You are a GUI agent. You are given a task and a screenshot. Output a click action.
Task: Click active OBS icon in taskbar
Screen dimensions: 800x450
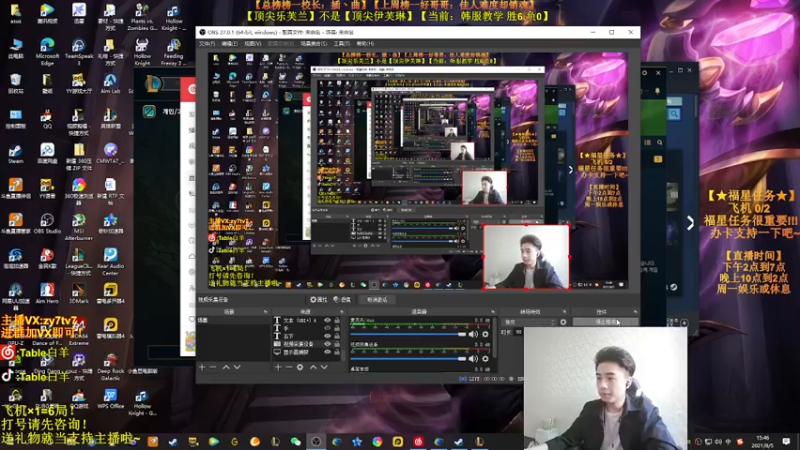[316, 441]
